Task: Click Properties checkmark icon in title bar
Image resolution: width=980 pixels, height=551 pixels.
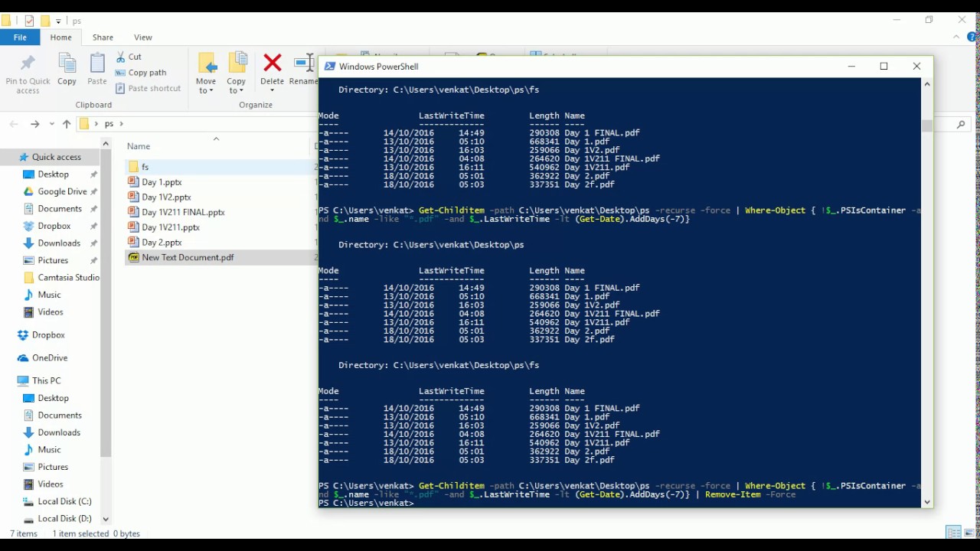Action: (x=30, y=21)
